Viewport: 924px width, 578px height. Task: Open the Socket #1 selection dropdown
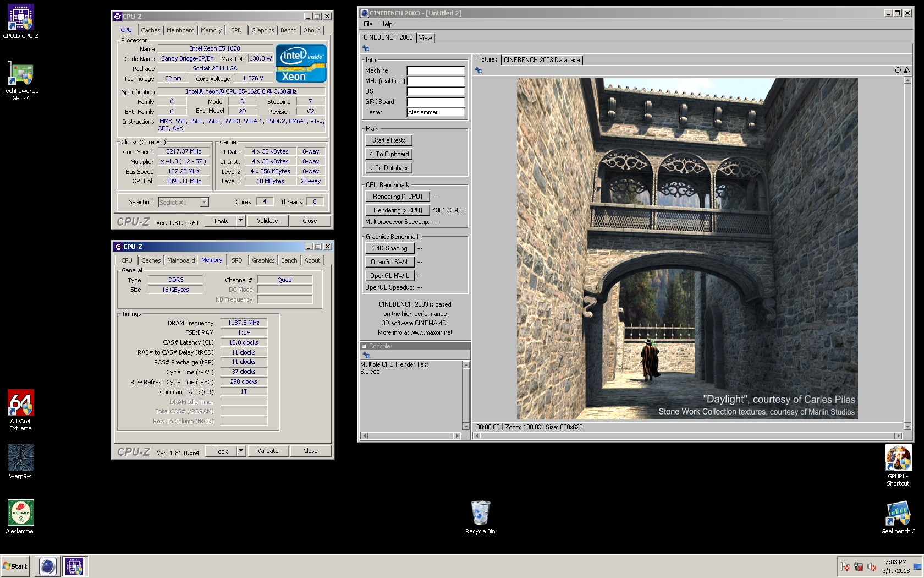click(204, 202)
